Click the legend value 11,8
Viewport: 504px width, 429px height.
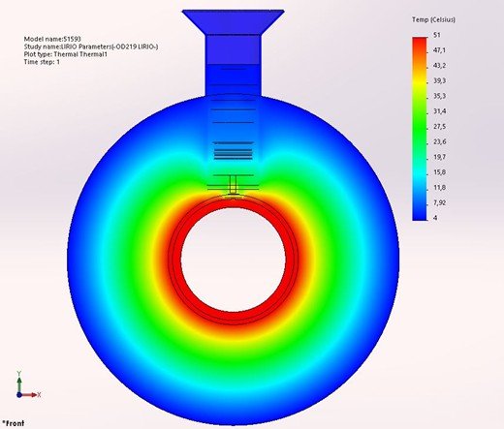click(x=439, y=188)
